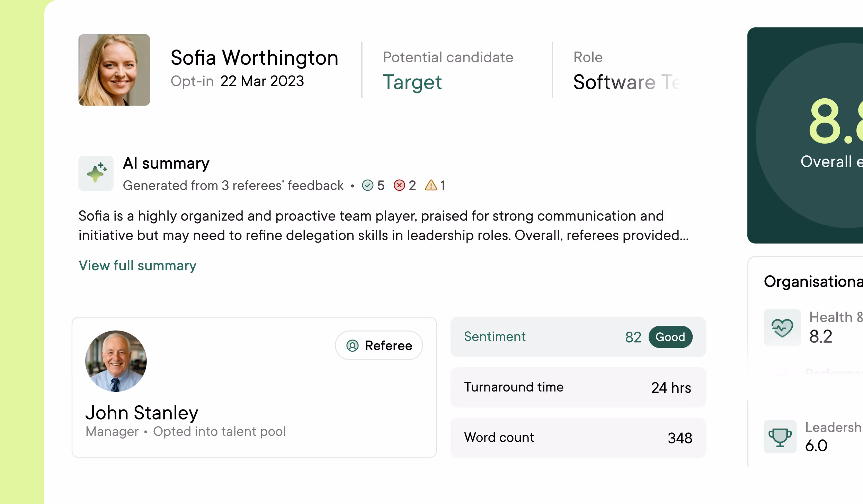Open View full summary link

pos(137,266)
